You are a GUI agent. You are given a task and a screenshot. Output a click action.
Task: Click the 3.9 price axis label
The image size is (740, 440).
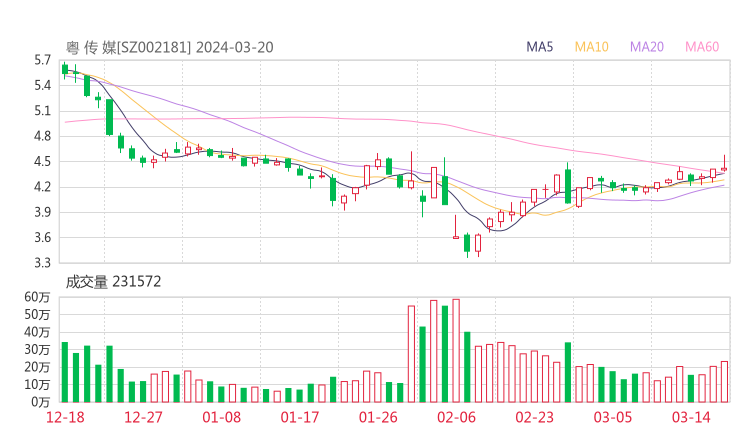[42, 212]
